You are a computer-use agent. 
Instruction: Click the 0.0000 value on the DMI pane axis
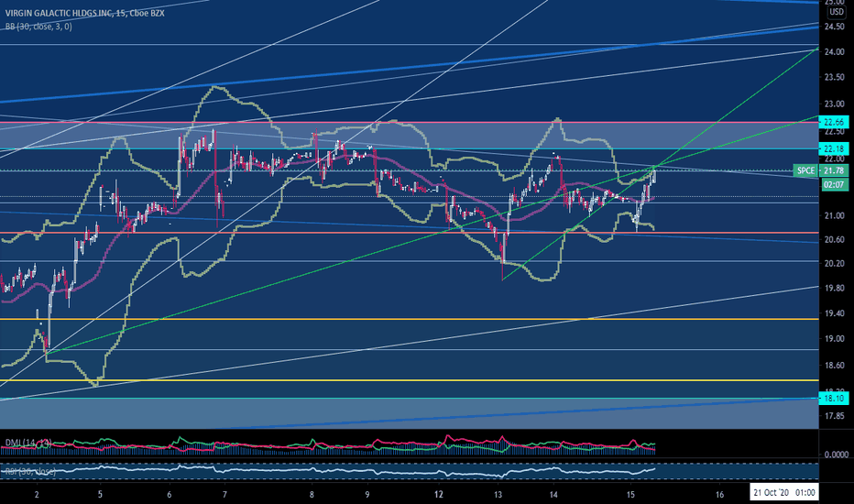click(836, 455)
